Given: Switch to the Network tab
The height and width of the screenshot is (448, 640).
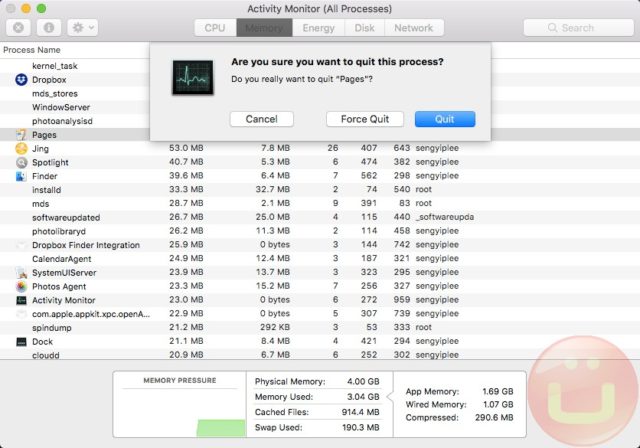Looking at the screenshot, I should pyautogui.click(x=413, y=28).
